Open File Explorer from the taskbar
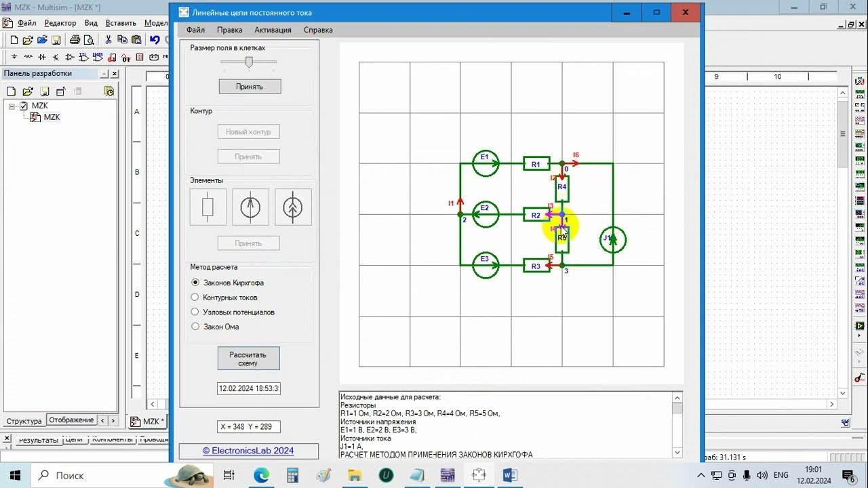Screen dimensions: 868x488 tap(355, 475)
